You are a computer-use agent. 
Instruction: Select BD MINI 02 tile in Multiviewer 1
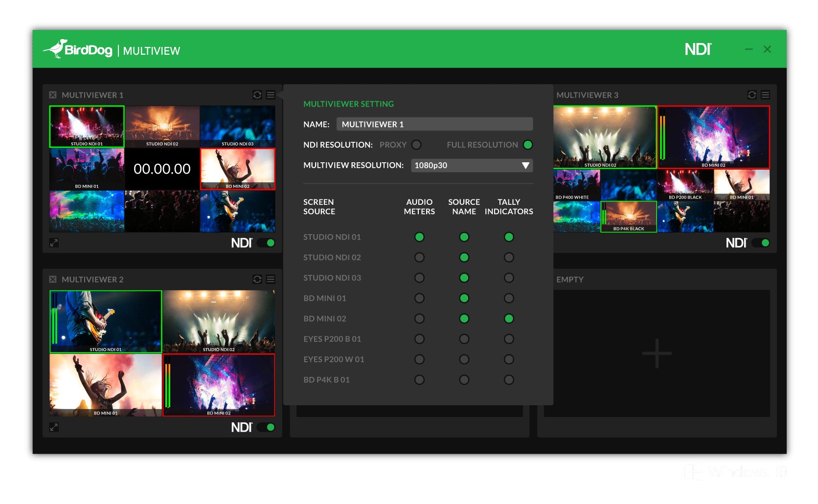tap(238, 169)
